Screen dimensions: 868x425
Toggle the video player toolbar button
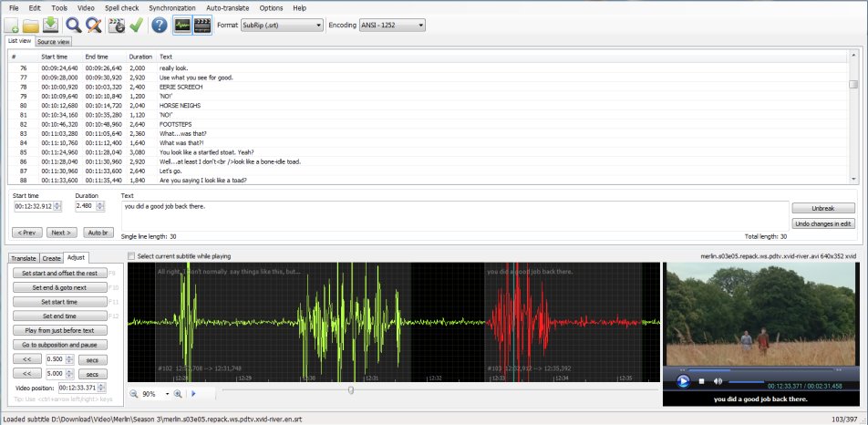click(202, 26)
